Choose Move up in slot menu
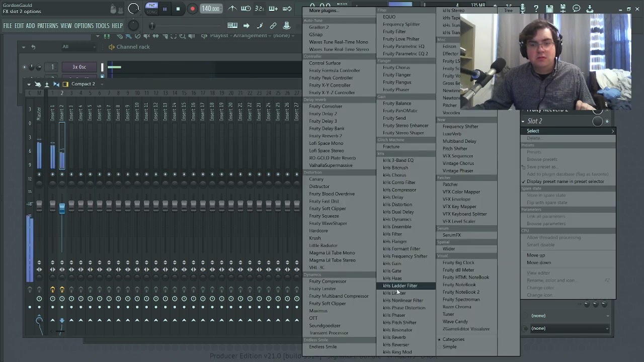The image size is (644, 362). click(x=536, y=255)
